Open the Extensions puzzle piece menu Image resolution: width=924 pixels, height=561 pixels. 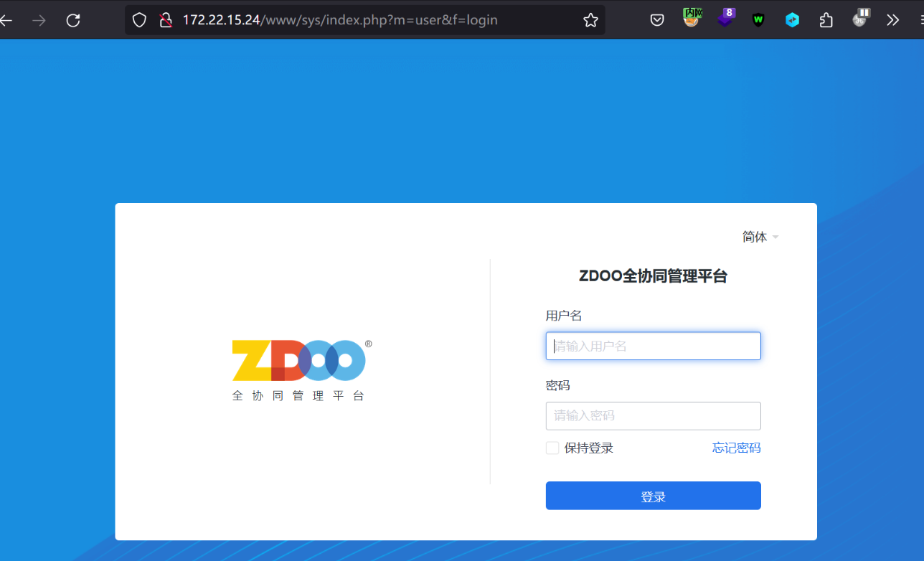click(x=826, y=20)
